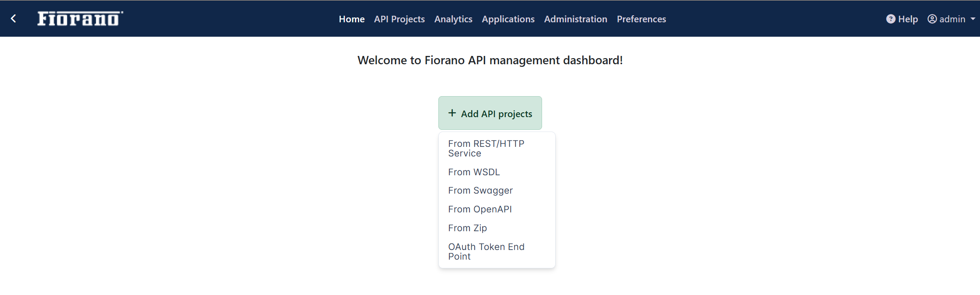Viewport: 980px width, 295px height.
Task: Open Administration page
Action: [x=576, y=19]
